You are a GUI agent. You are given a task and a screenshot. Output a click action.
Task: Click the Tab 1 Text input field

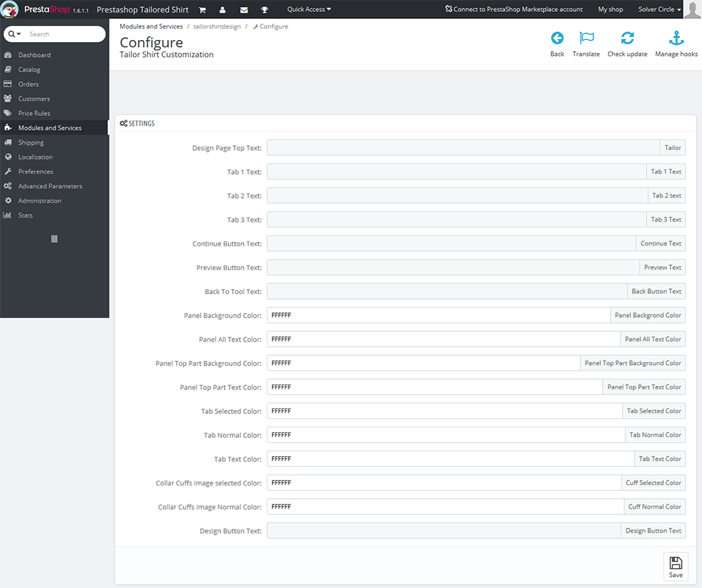457,171
